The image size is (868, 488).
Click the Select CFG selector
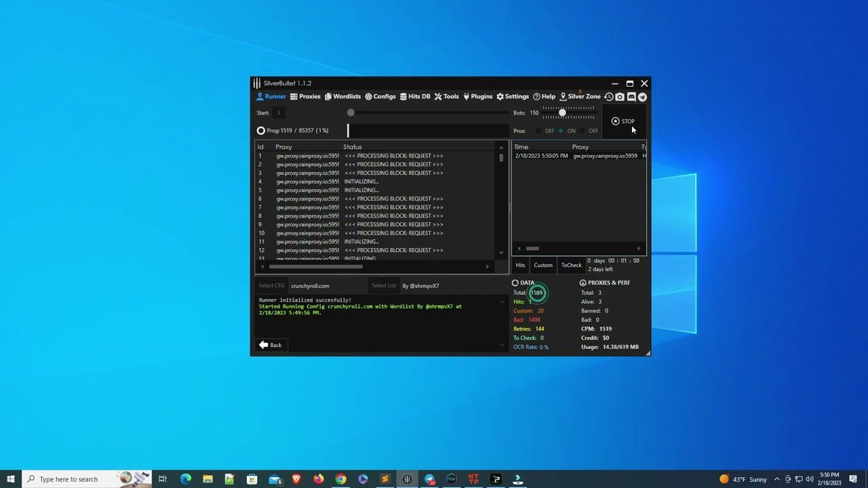coord(271,286)
